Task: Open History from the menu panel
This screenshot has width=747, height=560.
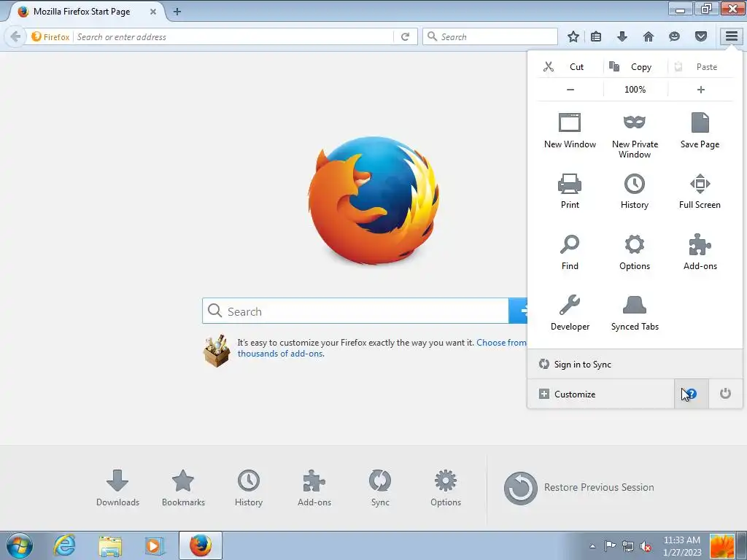Action: 635,191
